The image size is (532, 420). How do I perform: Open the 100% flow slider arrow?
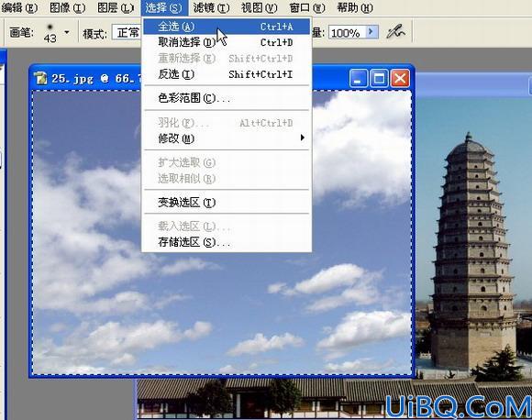[x=371, y=32]
